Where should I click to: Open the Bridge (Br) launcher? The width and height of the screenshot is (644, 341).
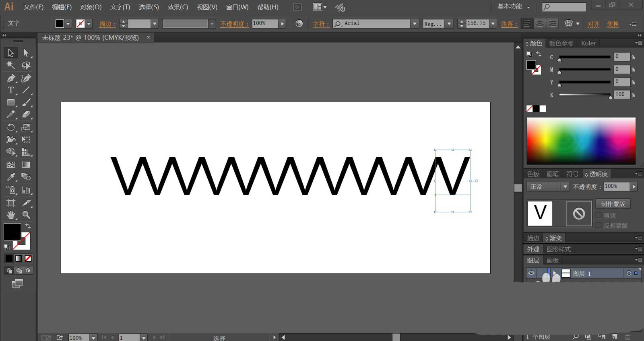coord(297,7)
